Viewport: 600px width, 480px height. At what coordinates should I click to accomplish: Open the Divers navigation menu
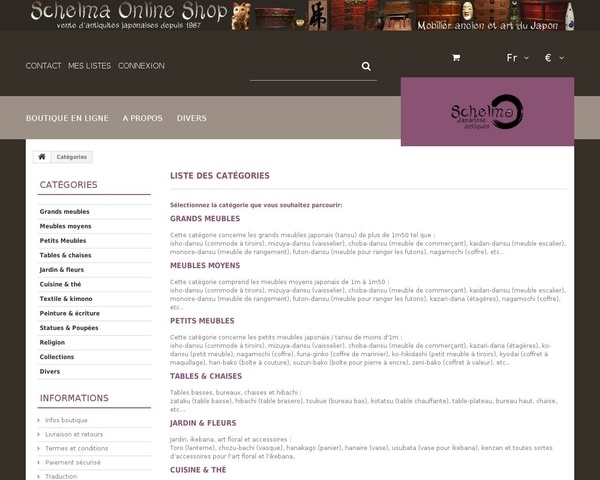(x=191, y=118)
